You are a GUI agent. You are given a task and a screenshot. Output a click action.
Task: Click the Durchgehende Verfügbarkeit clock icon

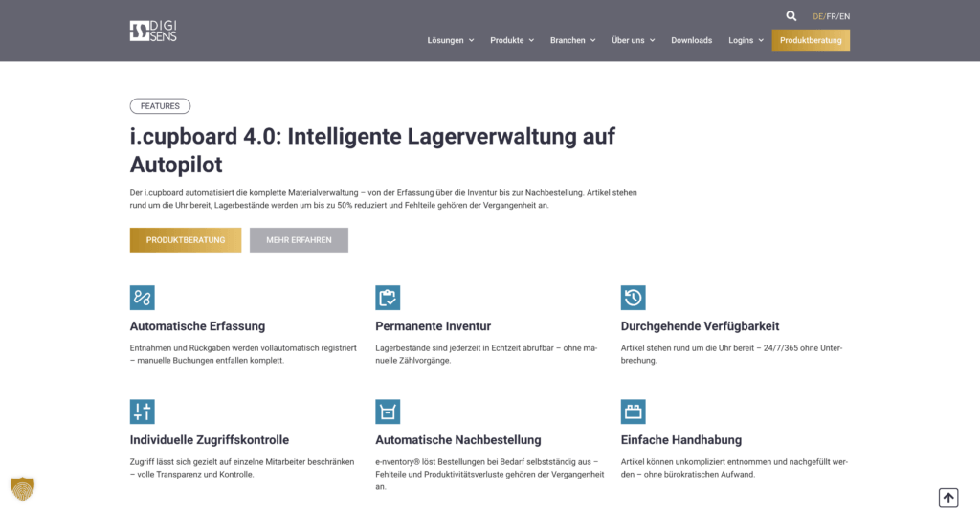[634, 298]
